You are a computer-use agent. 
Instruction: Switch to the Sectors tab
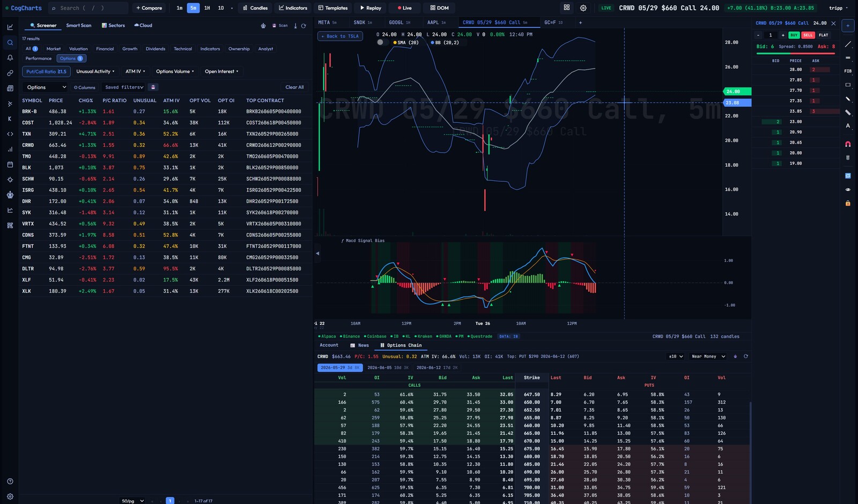click(x=113, y=26)
